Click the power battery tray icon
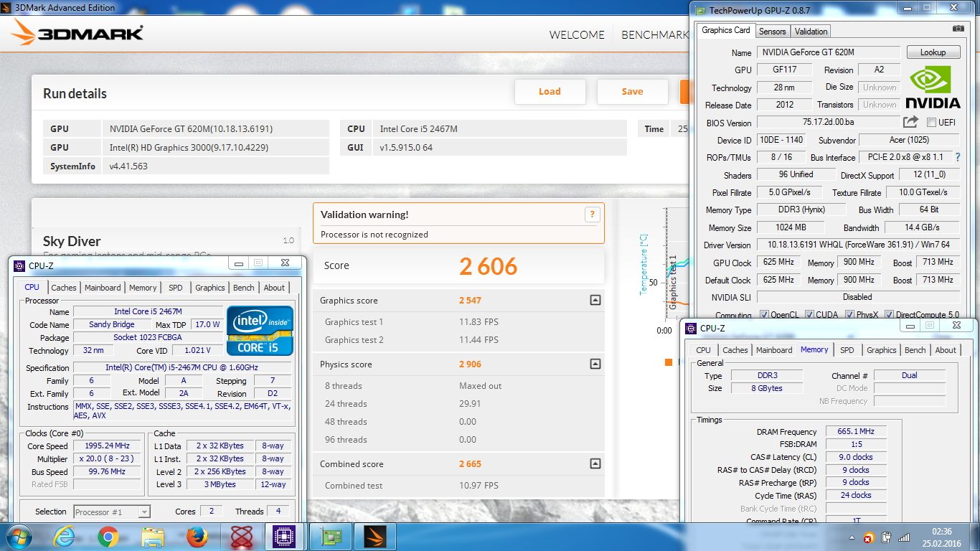This screenshot has height=551, width=980. pos(887,537)
